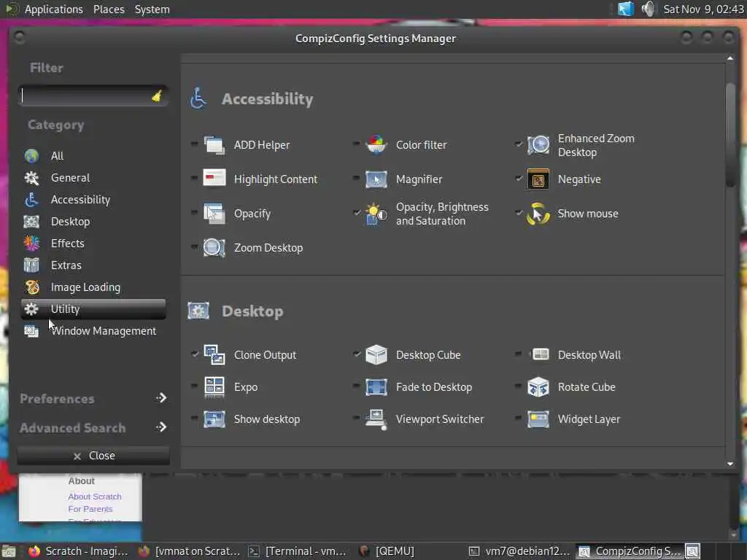This screenshot has width=747, height=560.
Task: Open the Rotate Cube plugin icon
Action: [x=538, y=387]
